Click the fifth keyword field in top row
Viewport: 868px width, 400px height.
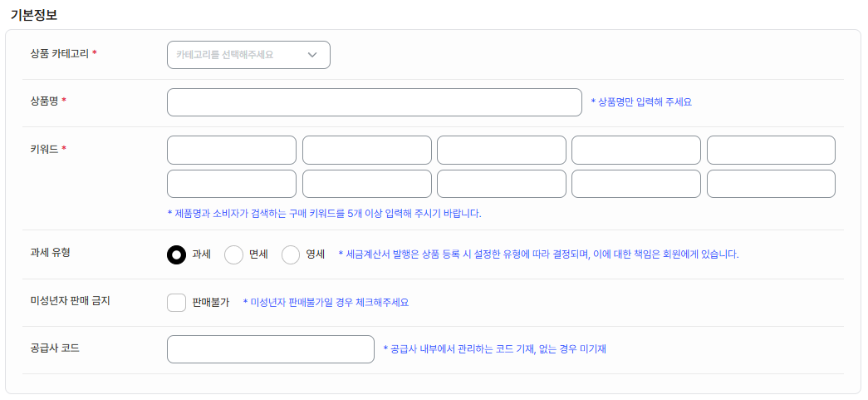point(771,151)
